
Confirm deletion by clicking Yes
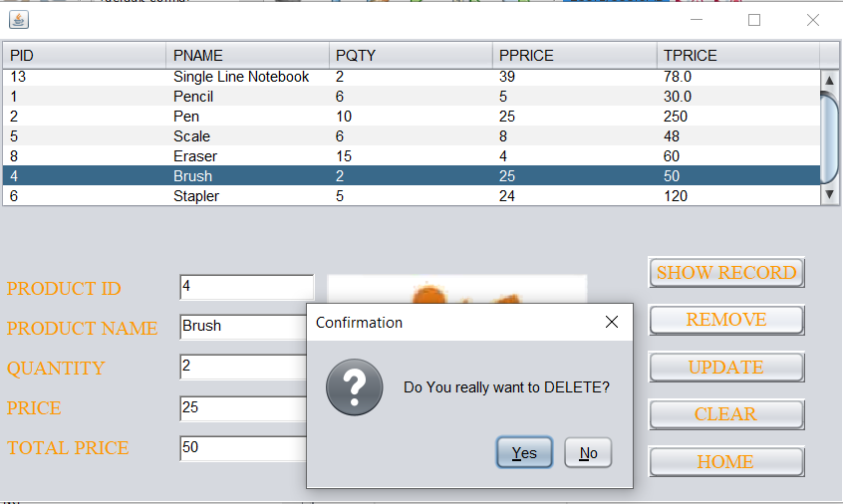click(x=524, y=453)
